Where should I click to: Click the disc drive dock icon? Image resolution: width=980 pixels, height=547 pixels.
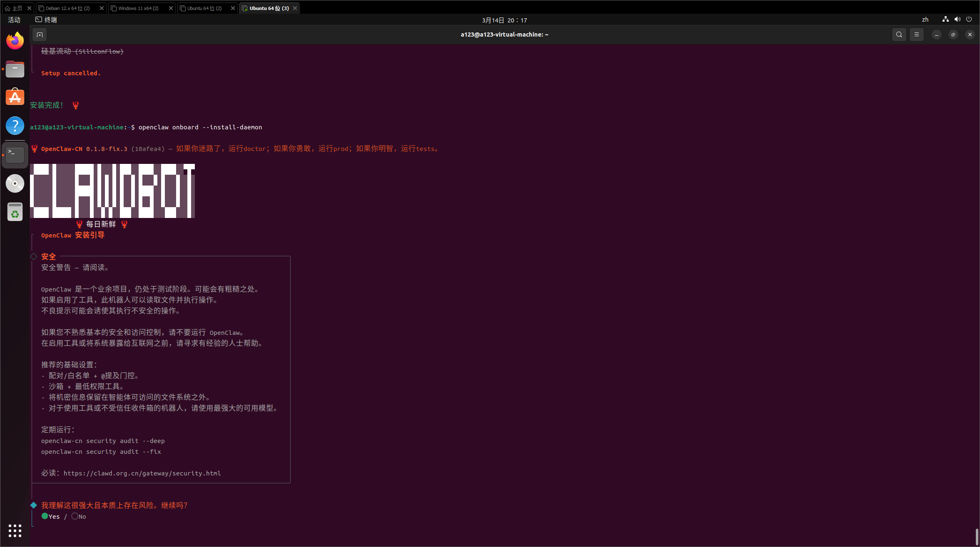tap(15, 183)
